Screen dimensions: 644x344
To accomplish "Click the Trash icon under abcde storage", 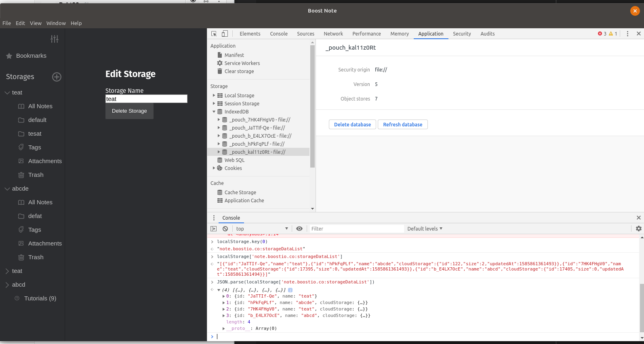I will (x=21, y=257).
